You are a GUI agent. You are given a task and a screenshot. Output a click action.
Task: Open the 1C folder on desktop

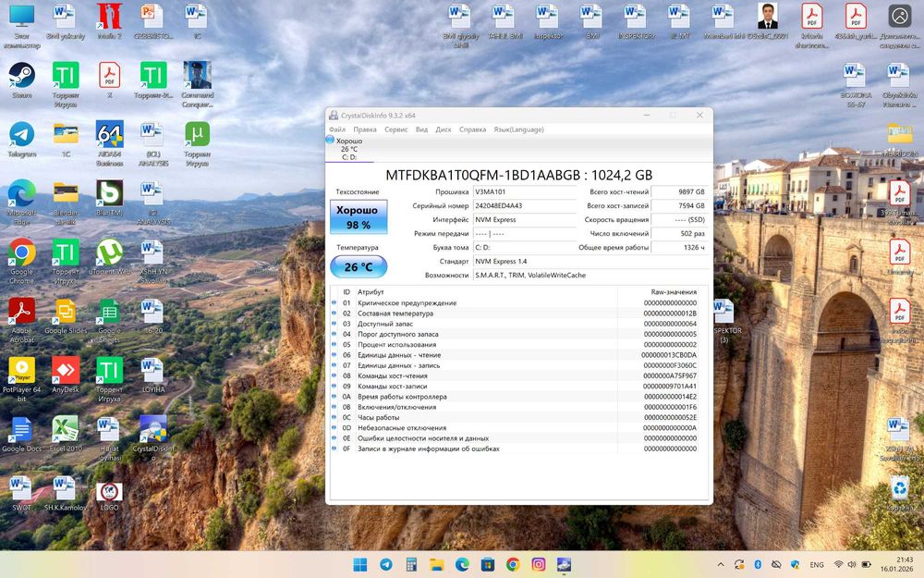[x=66, y=140]
